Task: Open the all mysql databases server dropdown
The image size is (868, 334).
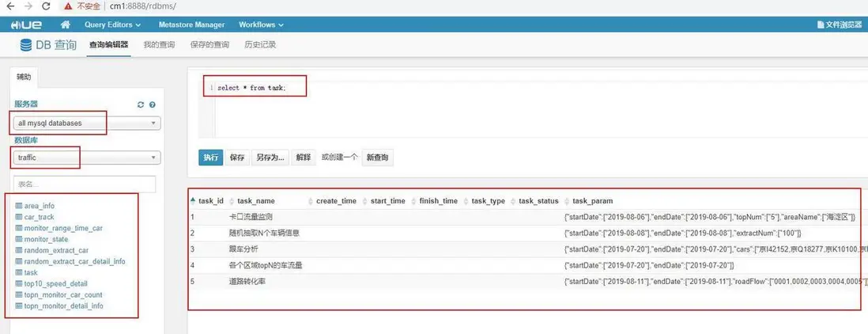Action: pyautogui.click(x=88, y=123)
